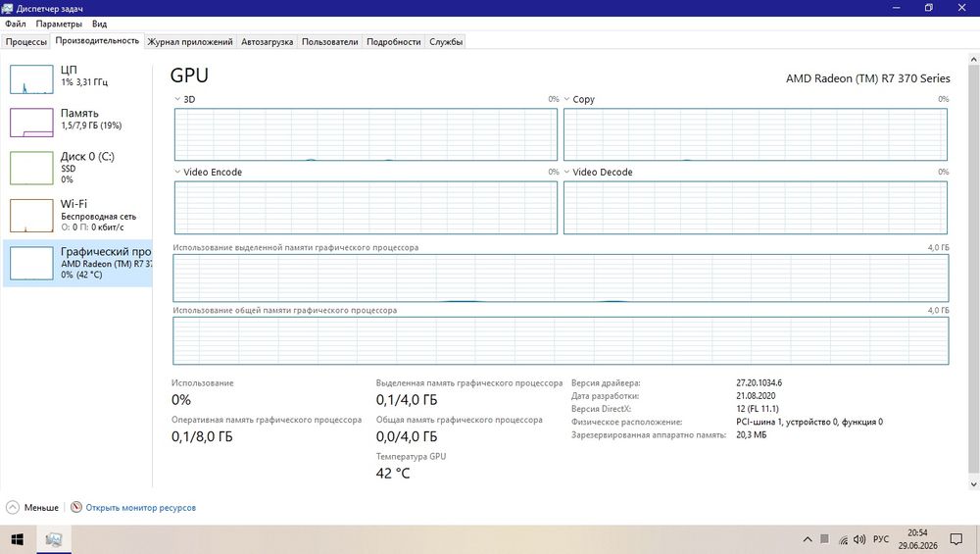This screenshot has width=980, height=554.
Task: Open the Windows Start button
Action: 18,539
